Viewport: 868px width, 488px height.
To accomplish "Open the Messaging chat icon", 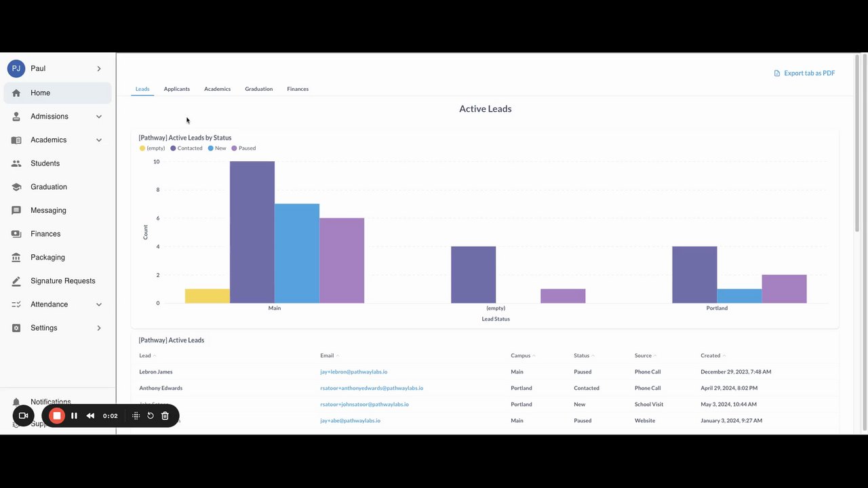I will (x=16, y=210).
